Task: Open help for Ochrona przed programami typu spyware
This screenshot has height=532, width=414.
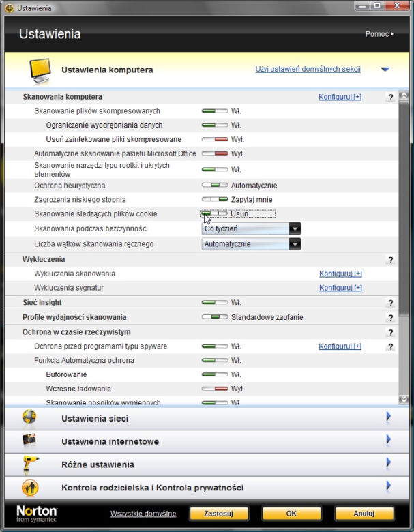Action: [x=391, y=346]
